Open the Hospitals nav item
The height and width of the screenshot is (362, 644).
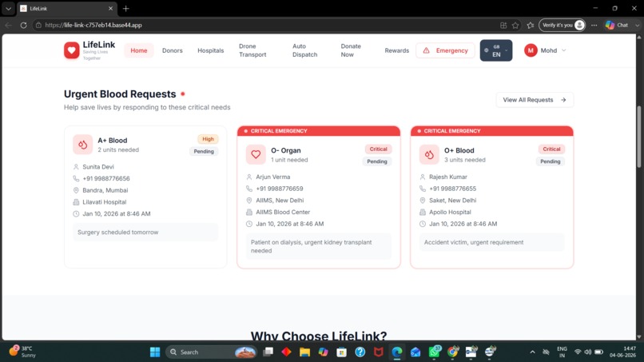pyautogui.click(x=211, y=50)
